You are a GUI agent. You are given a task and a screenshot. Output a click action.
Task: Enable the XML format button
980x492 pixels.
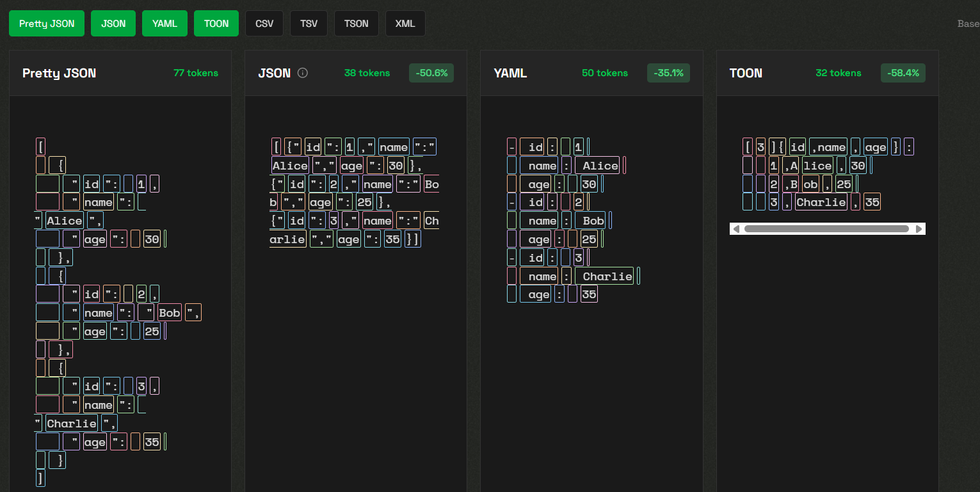click(405, 24)
